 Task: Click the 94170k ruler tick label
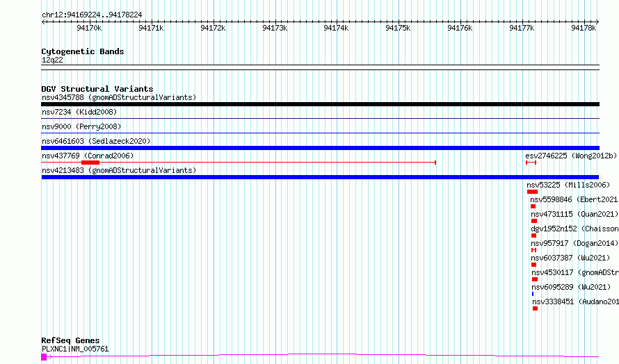(89, 28)
